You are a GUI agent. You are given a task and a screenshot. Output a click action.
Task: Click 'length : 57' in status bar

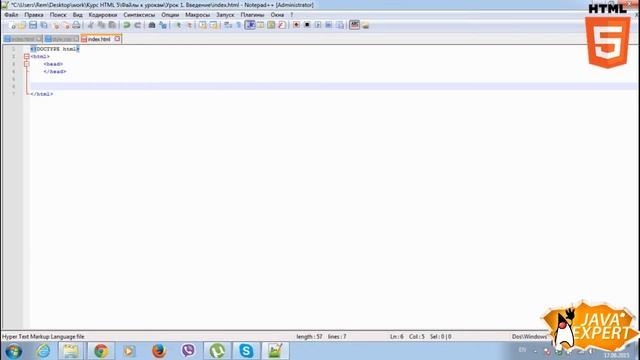click(309, 337)
